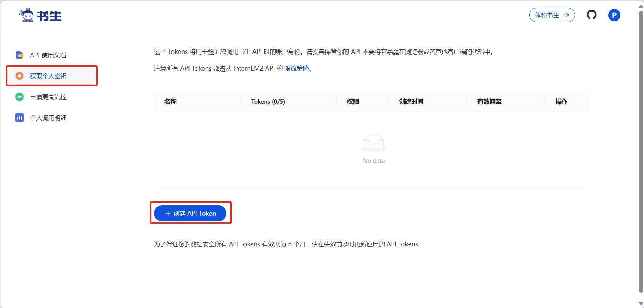Click the 操作 column header
The width and height of the screenshot is (644, 308).
[x=567, y=102]
